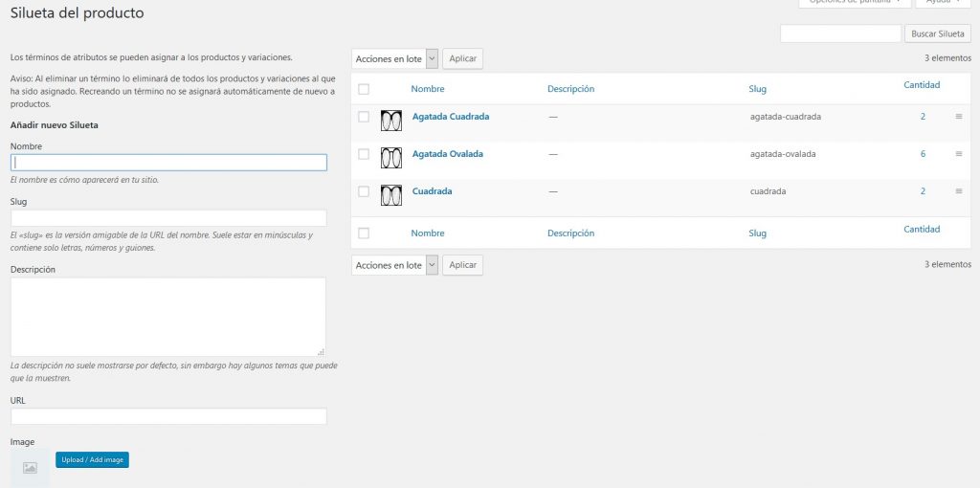
Task: Click drag handle icon for Agatada Ovalada
Action: 958,154
